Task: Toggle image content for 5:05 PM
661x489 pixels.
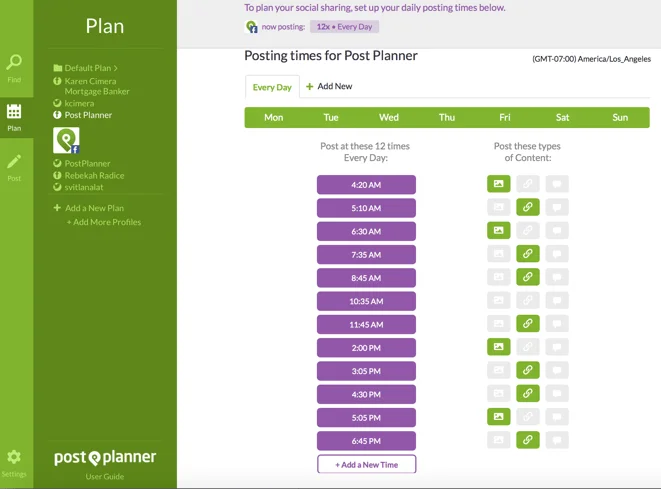Action: 499,416
